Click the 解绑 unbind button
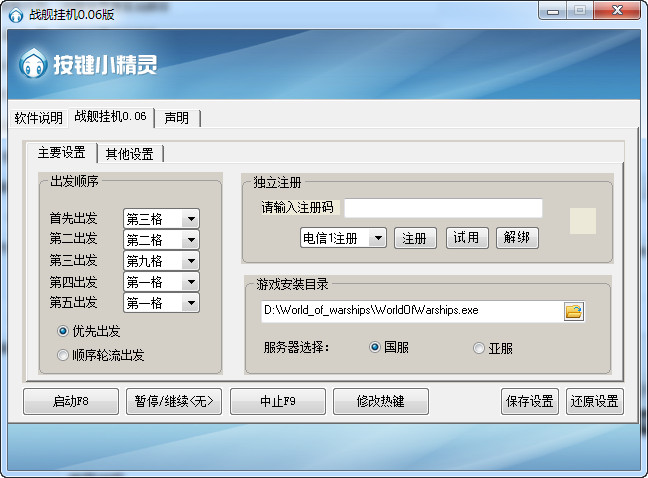Screen dimensions: 648x478 (517, 238)
